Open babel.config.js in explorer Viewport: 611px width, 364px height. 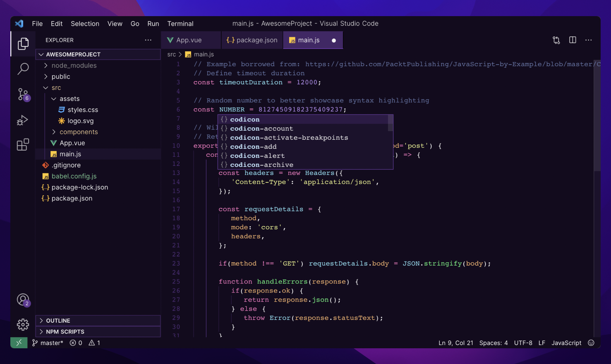click(74, 176)
